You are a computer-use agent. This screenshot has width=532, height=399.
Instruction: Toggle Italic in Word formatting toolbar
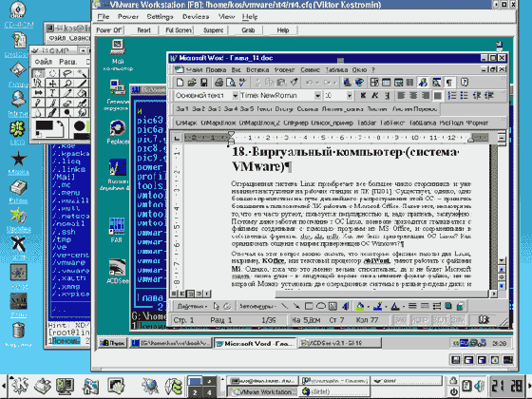click(375, 96)
